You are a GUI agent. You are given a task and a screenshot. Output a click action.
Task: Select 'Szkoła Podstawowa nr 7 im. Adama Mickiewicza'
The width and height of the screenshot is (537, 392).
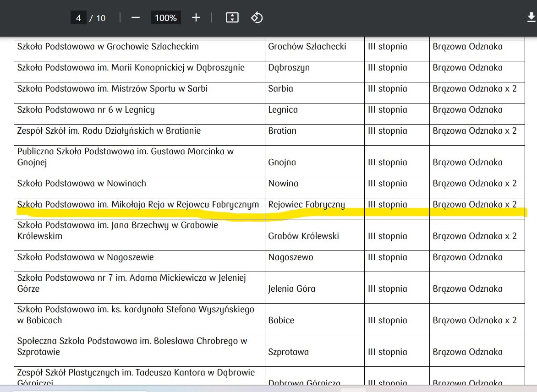click(x=112, y=278)
